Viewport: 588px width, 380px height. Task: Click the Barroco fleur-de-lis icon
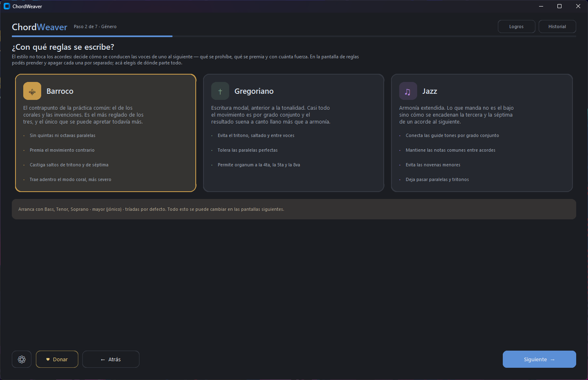tap(32, 91)
